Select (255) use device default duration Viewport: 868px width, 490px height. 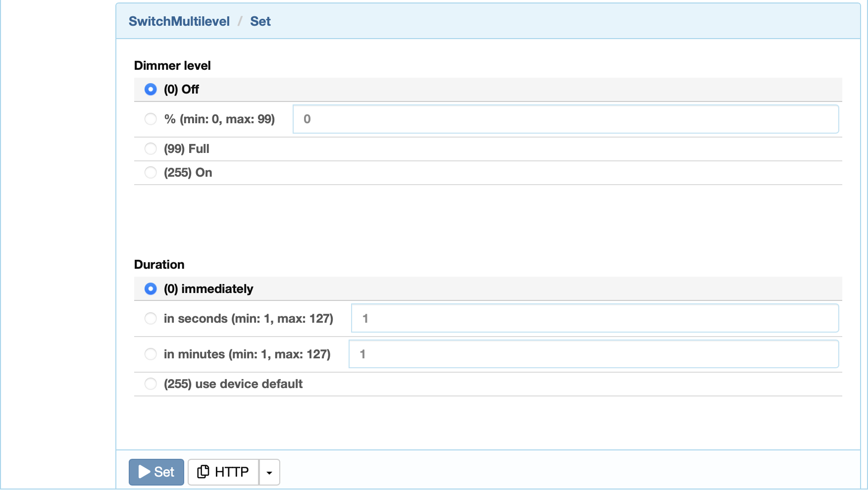click(151, 384)
